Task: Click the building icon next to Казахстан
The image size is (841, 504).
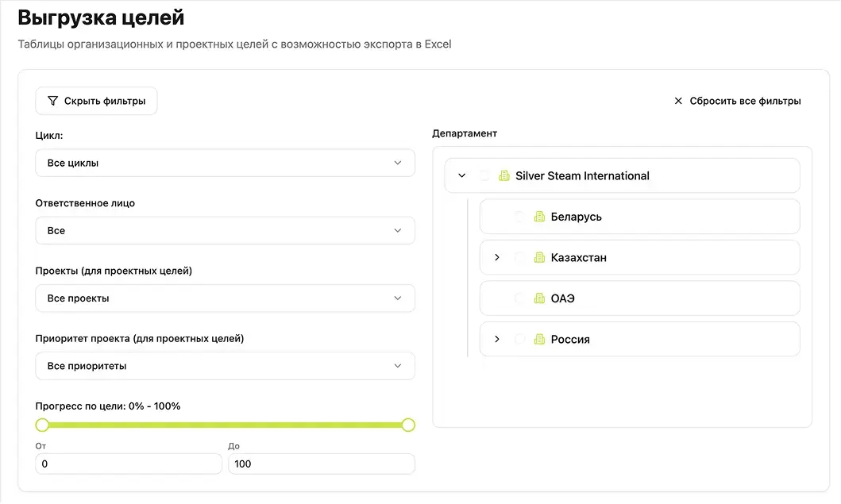Action: (539, 258)
